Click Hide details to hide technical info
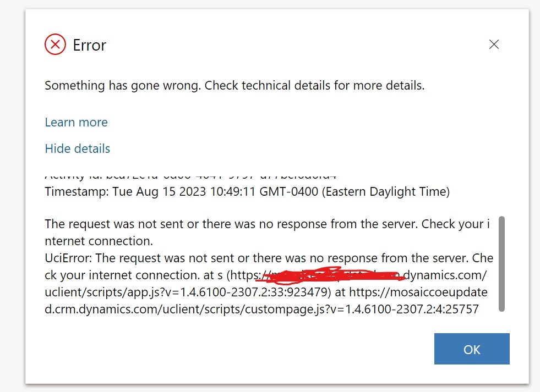 pos(77,148)
